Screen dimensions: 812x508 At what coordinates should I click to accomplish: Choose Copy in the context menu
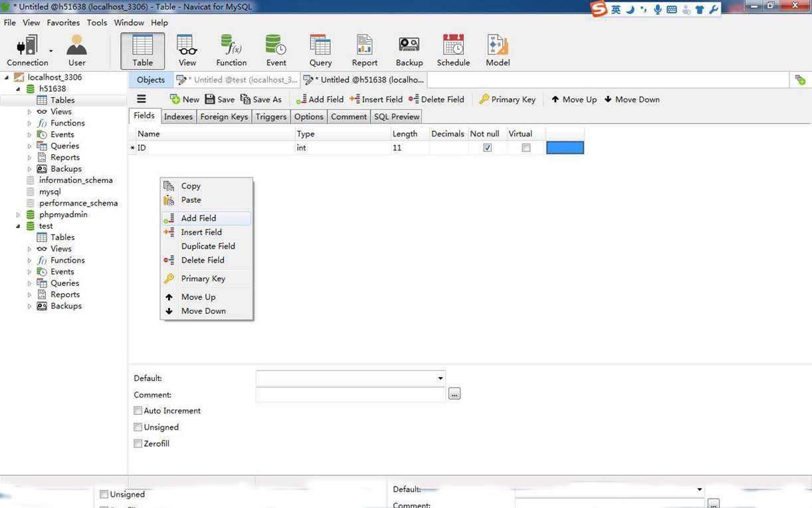[206, 186]
